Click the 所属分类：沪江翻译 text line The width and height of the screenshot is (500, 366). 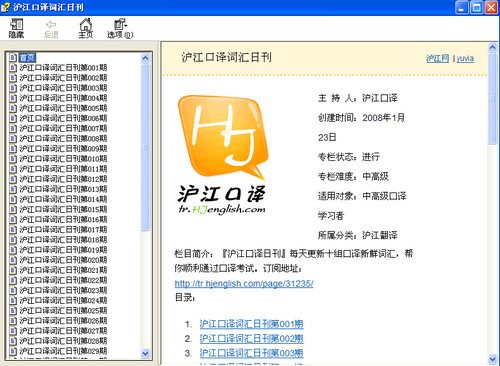[358, 235]
